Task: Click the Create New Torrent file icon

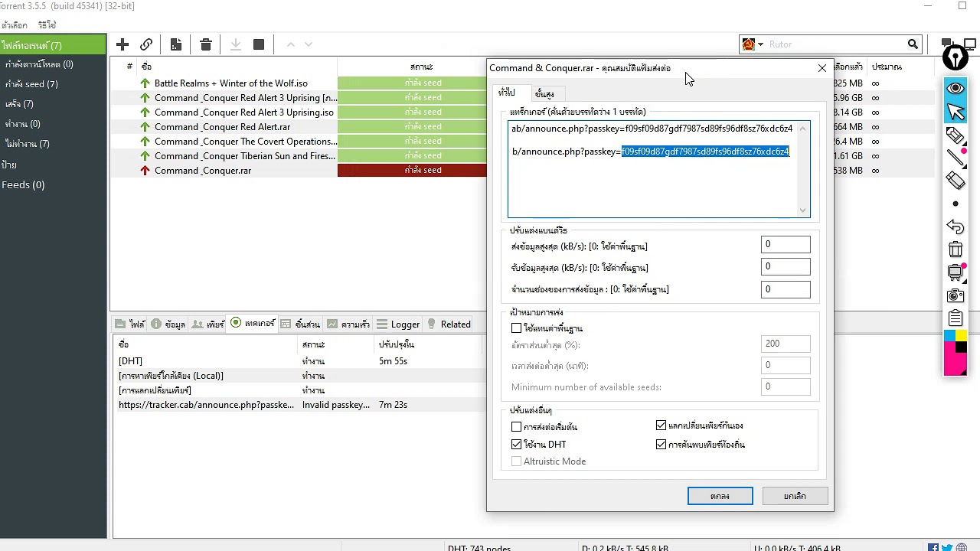Action: click(x=176, y=44)
